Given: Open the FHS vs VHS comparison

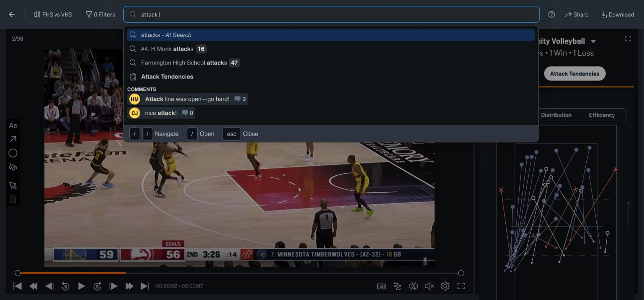Looking at the screenshot, I should click(x=53, y=14).
